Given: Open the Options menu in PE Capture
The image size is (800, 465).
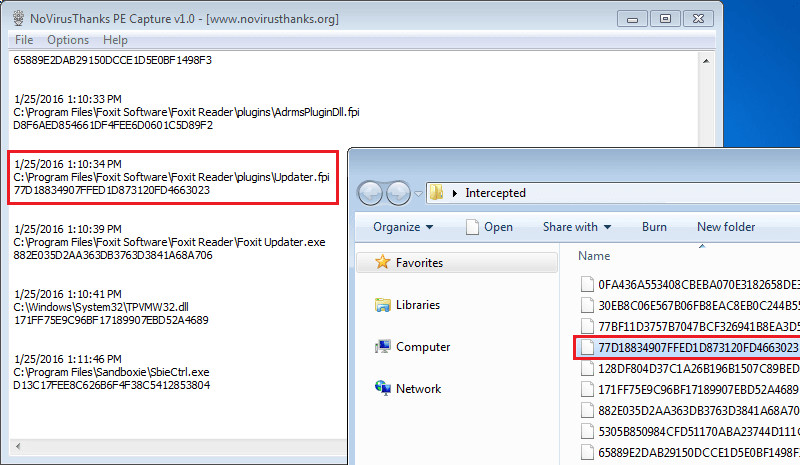Looking at the screenshot, I should tap(68, 40).
